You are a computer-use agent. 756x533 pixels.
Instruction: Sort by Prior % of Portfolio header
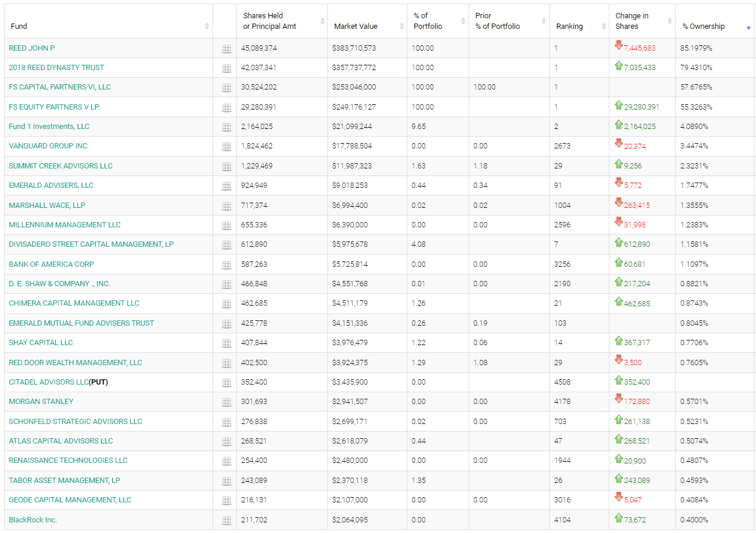pyautogui.click(x=509, y=21)
